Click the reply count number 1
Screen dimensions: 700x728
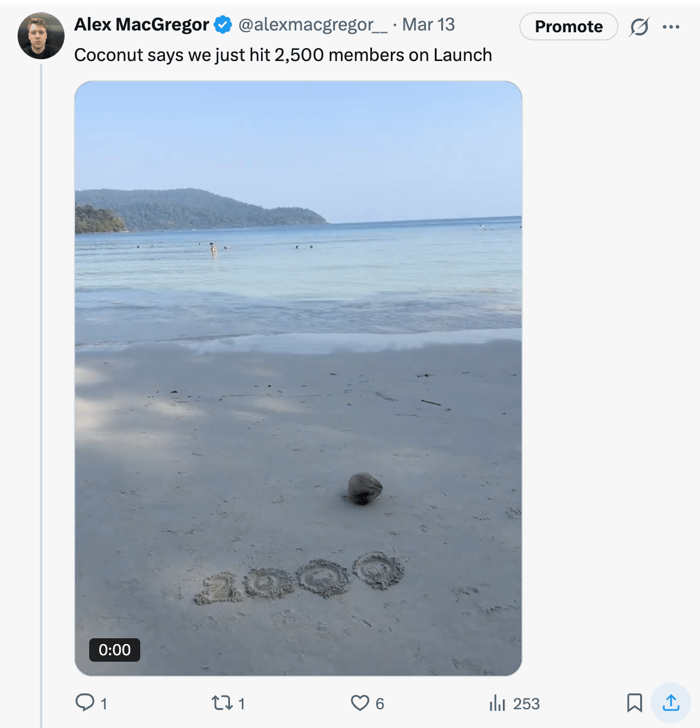(104, 703)
